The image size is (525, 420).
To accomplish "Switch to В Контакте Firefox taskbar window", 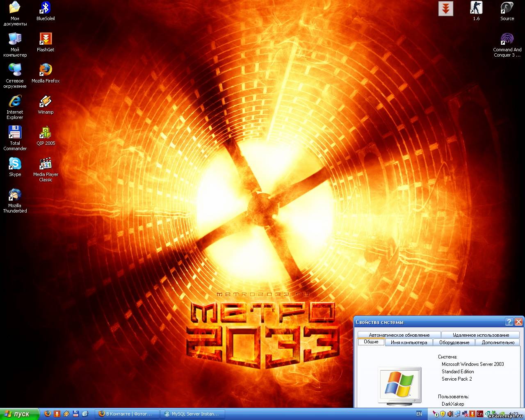I will pyautogui.click(x=127, y=414).
